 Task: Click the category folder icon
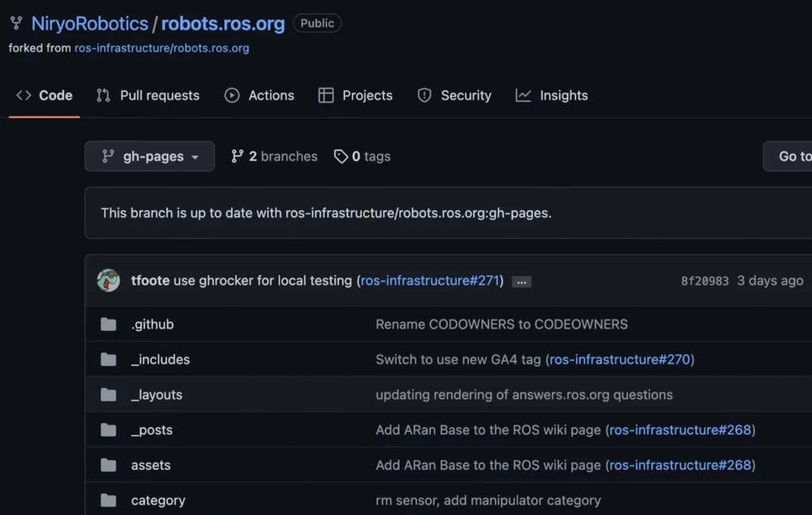coord(109,501)
